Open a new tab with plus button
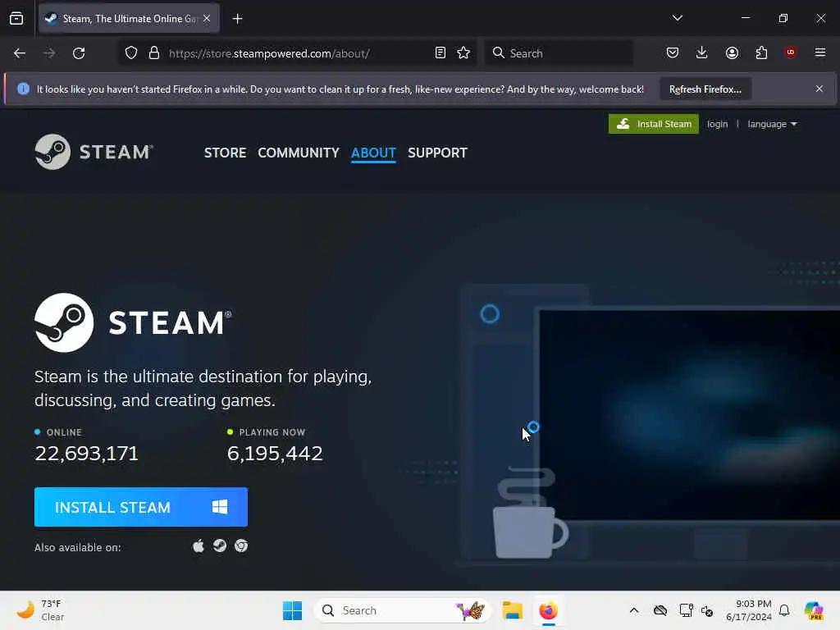The width and height of the screenshot is (840, 630). pyautogui.click(x=237, y=19)
